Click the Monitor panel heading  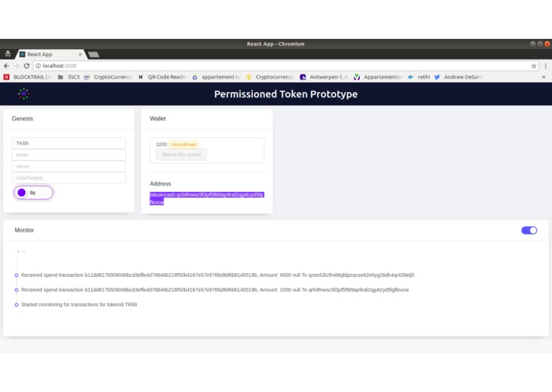pyautogui.click(x=25, y=230)
